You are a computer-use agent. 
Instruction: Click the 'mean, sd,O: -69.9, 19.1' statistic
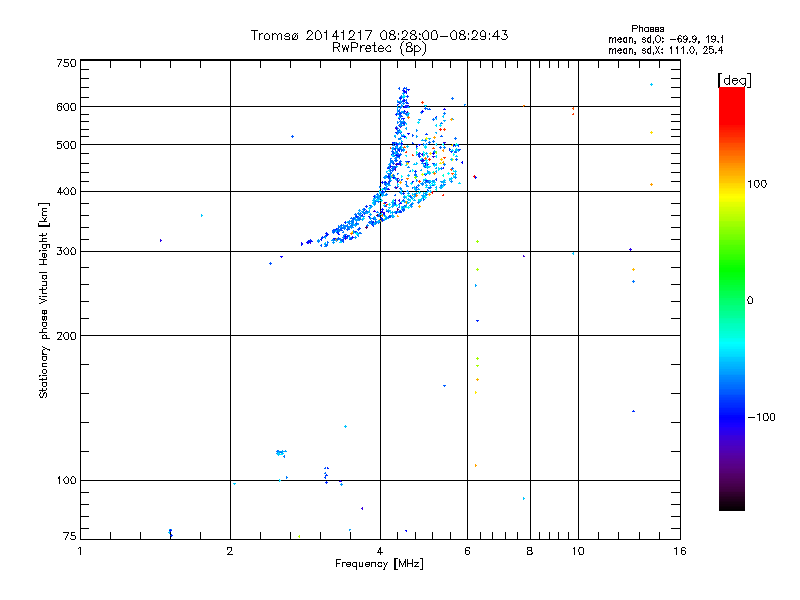pos(666,39)
